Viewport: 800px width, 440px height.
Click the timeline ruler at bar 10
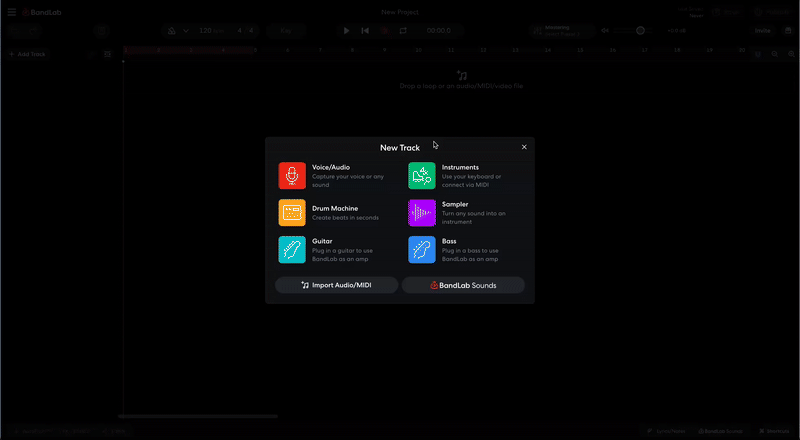pos(418,50)
